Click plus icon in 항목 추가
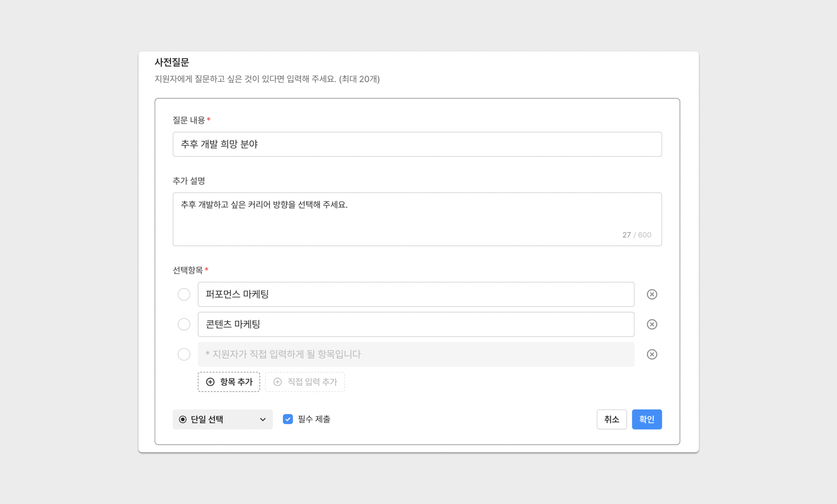Viewport: 837px width, 504px height. click(210, 382)
